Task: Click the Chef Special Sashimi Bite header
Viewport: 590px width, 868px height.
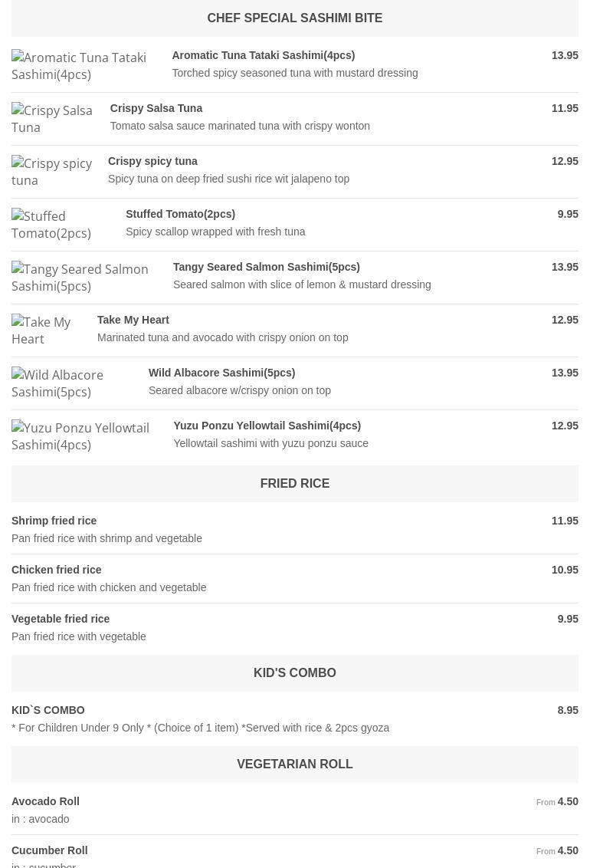Action: pyautogui.click(x=294, y=18)
